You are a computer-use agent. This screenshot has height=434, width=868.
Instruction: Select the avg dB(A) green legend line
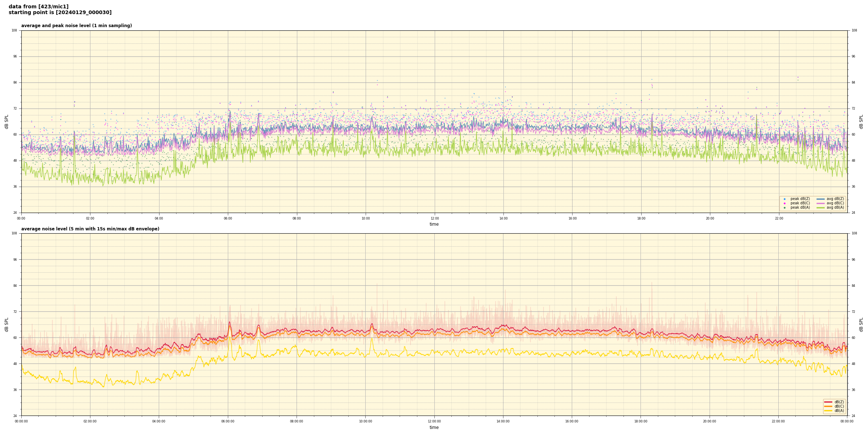[821, 208]
